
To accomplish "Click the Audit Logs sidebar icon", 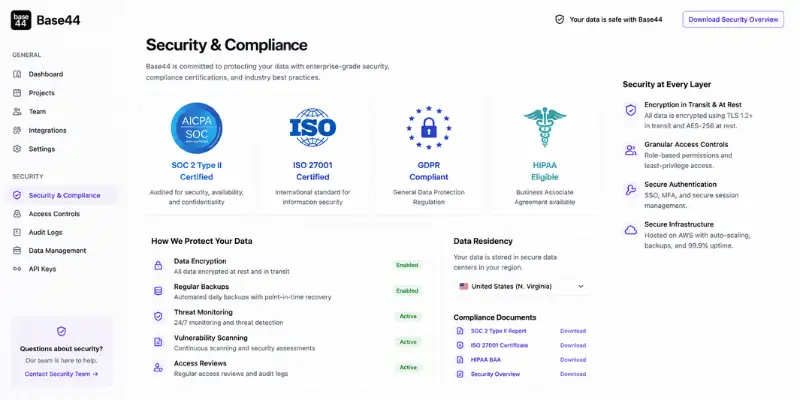I will pos(17,232).
